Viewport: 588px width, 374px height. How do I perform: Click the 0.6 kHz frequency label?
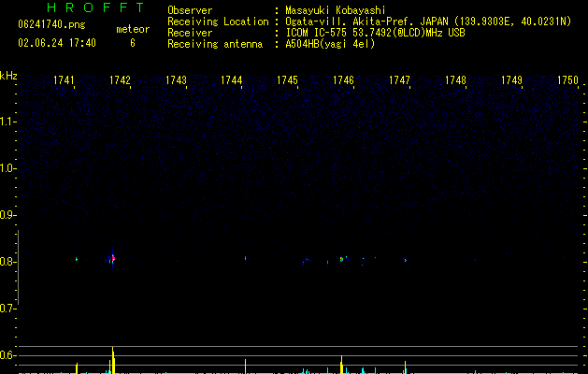(7, 355)
